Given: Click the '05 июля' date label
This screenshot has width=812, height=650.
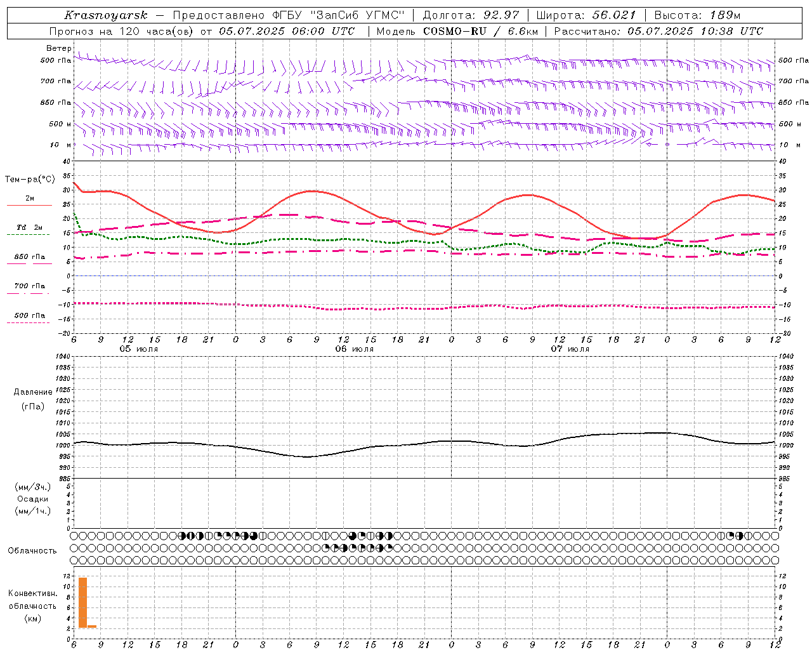Looking at the screenshot, I should tap(139, 349).
